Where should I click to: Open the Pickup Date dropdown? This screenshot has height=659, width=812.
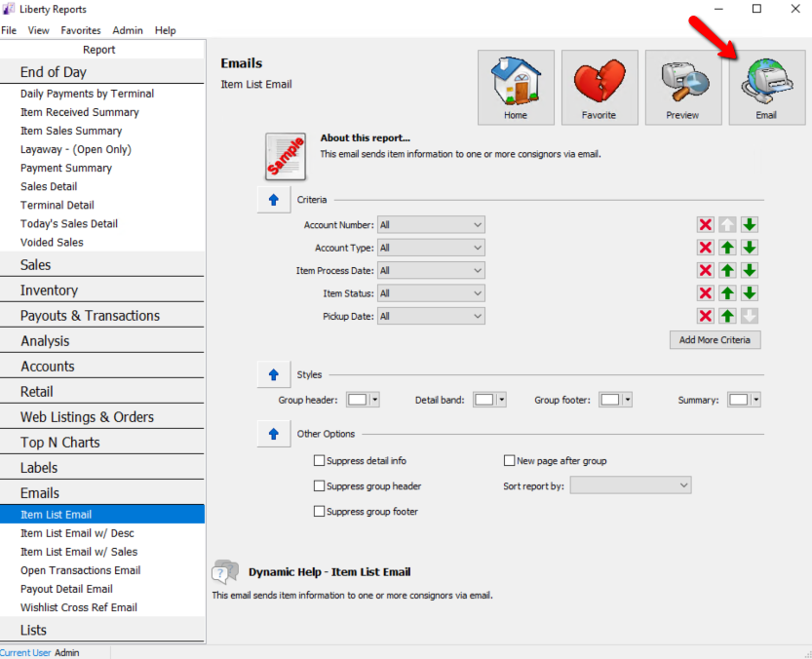click(x=432, y=316)
